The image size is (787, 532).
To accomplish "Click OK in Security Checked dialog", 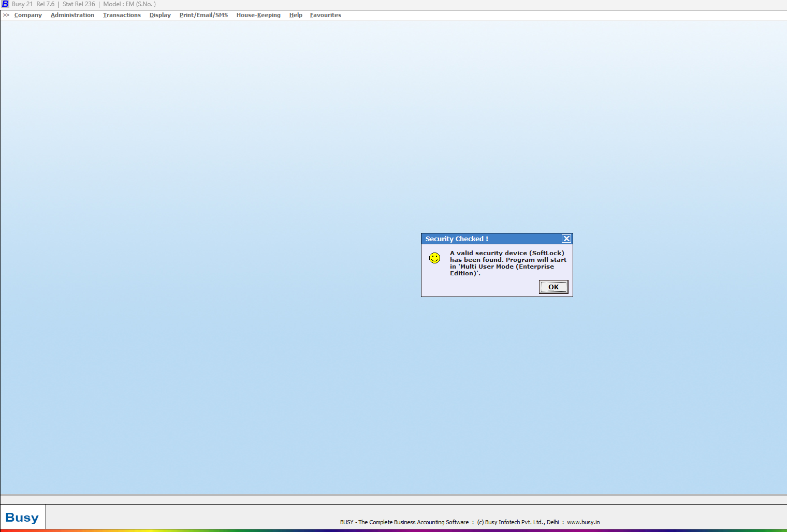I will (x=553, y=287).
